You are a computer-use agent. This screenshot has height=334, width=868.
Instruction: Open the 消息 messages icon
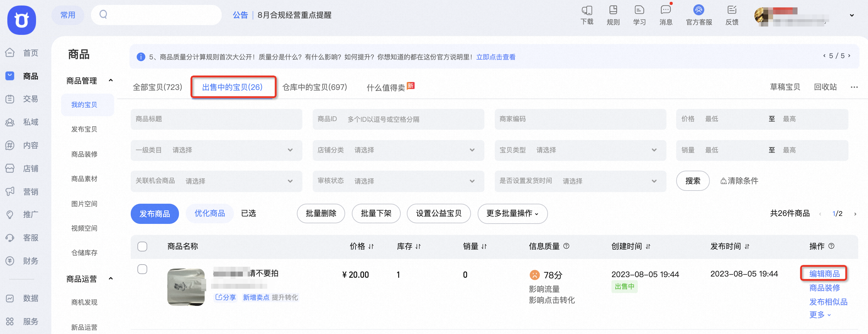coord(666,10)
